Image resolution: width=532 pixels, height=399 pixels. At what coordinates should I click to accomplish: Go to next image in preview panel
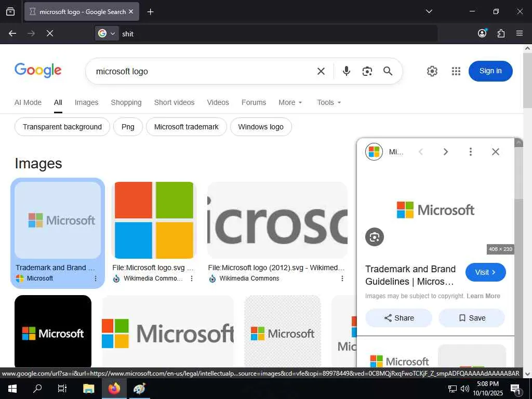coord(445,152)
